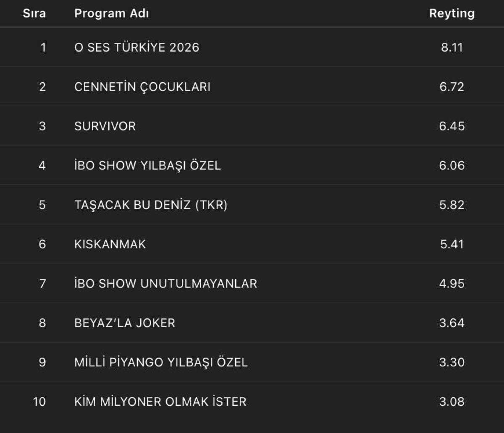
Task: Open TAŞACAK BU DENİZ (TKR) entry
Action: pyautogui.click(x=151, y=205)
